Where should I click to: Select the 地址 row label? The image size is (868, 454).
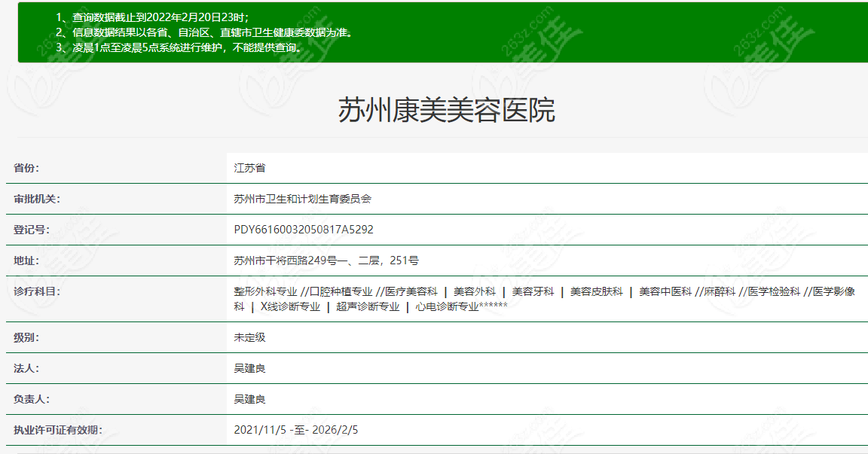(x=26, y=261)
